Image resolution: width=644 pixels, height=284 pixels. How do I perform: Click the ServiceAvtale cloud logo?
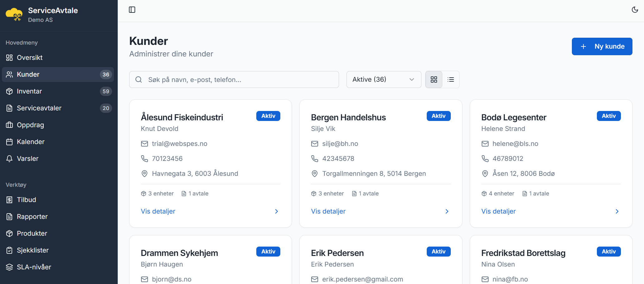(14, 15)
